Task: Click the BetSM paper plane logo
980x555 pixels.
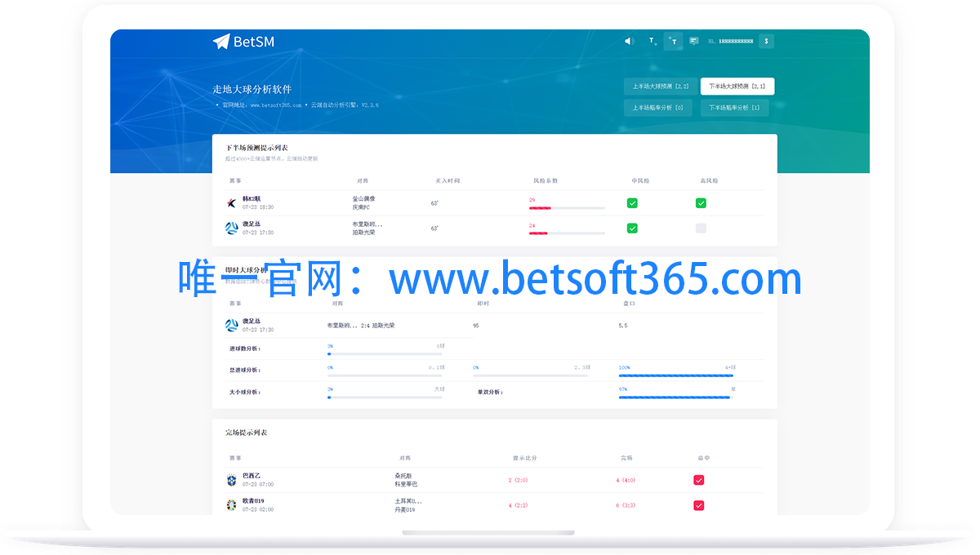Action: [x=221, y=42]
